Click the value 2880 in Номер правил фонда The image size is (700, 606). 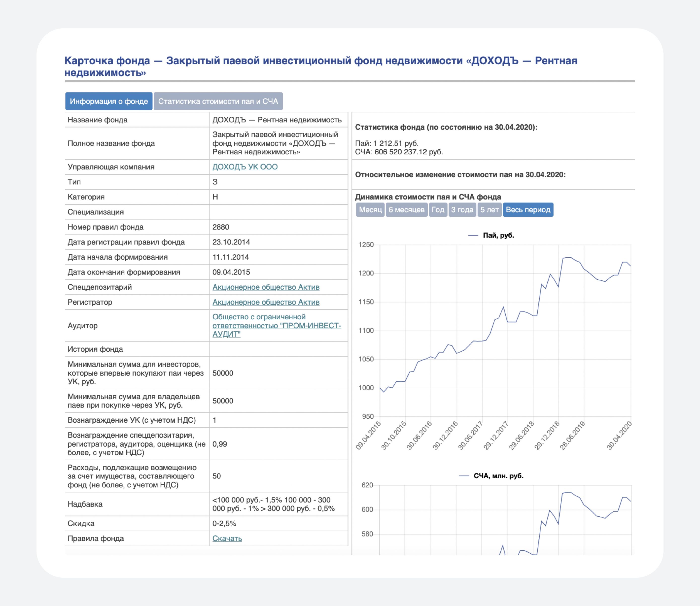point(221,227)
